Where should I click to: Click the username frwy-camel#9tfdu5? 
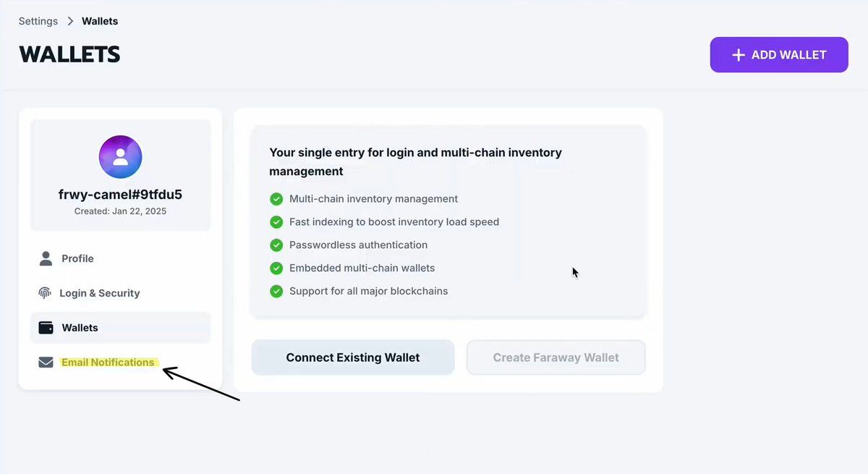coord(120,195)
